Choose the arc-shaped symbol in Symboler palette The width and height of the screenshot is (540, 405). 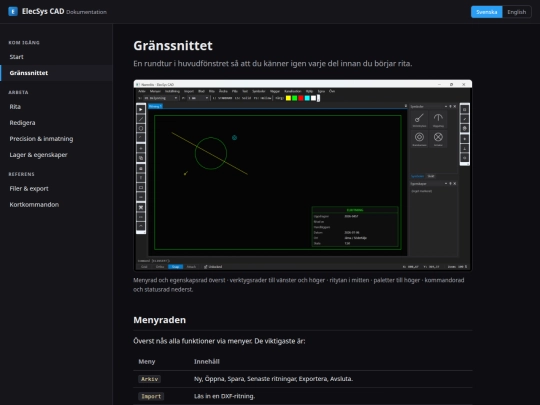438,119
